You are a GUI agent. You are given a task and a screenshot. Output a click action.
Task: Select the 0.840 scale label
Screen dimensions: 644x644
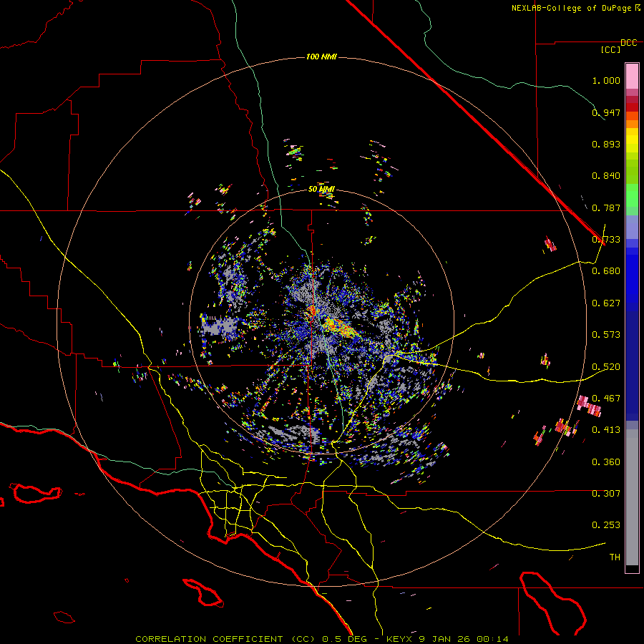click(x=606, y=176)
